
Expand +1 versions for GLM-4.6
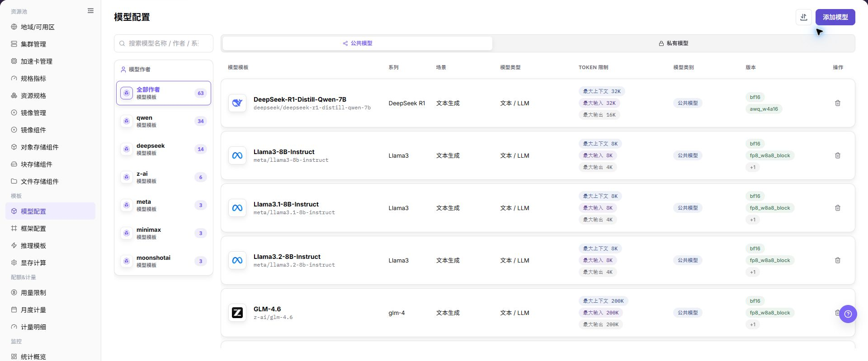tap(753, 324)
